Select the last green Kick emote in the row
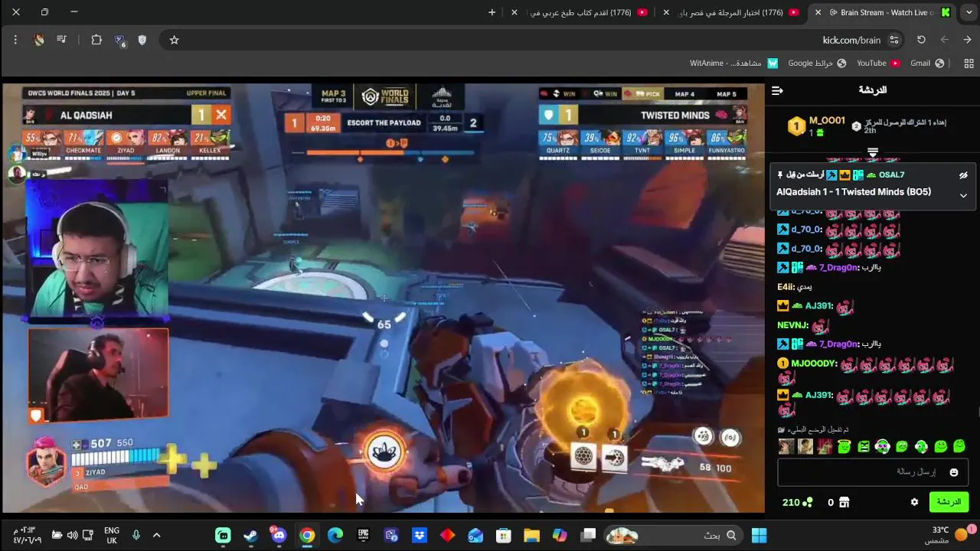Image resolution: width=980 pixels, height=551 pixels. tap(959, 447)
